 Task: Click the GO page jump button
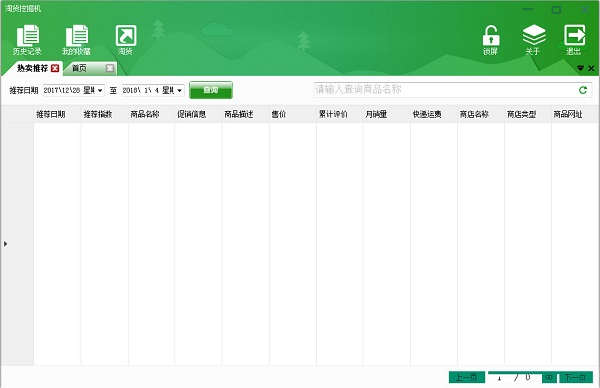tap(549, 378)
